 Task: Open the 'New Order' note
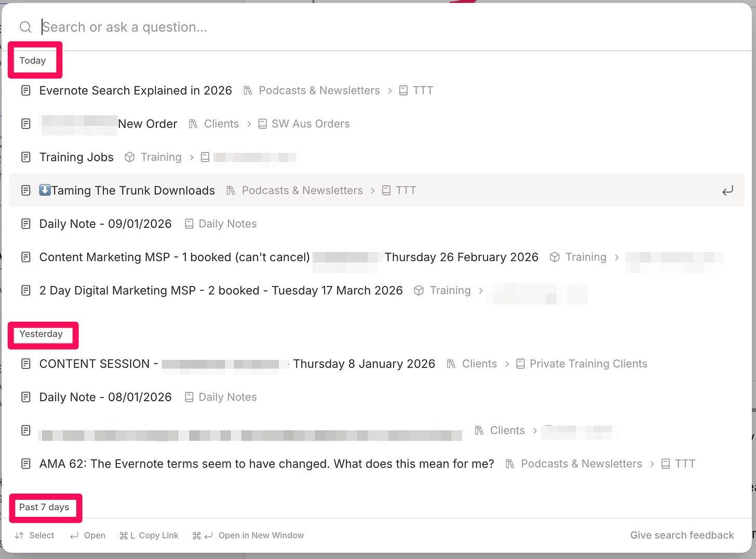pyautogui.click(x=147, y=124)
